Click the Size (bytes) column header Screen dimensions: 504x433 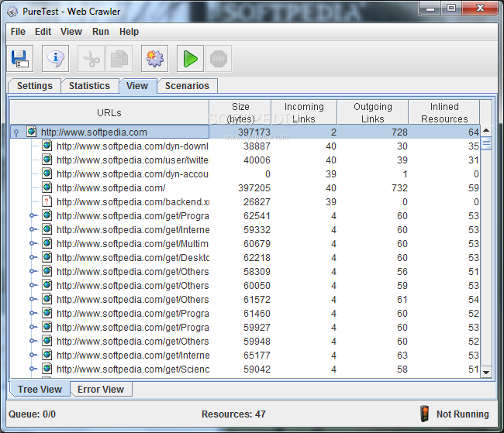point(240,112)
